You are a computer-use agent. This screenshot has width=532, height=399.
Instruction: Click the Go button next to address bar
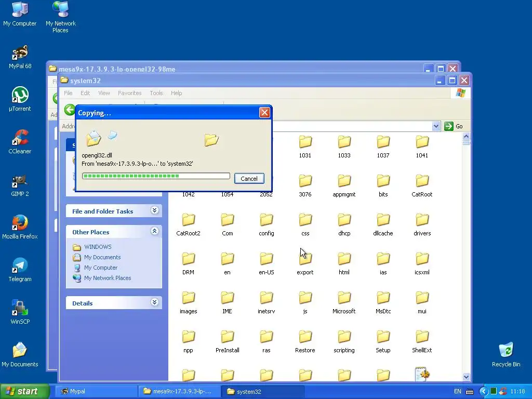click(x=454, y=126)
